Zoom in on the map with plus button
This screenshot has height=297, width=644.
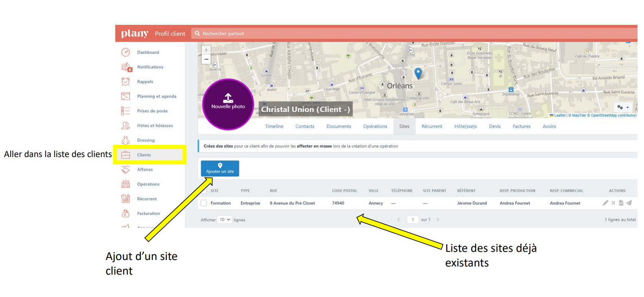pyautogui.click(x=206, y=50)
